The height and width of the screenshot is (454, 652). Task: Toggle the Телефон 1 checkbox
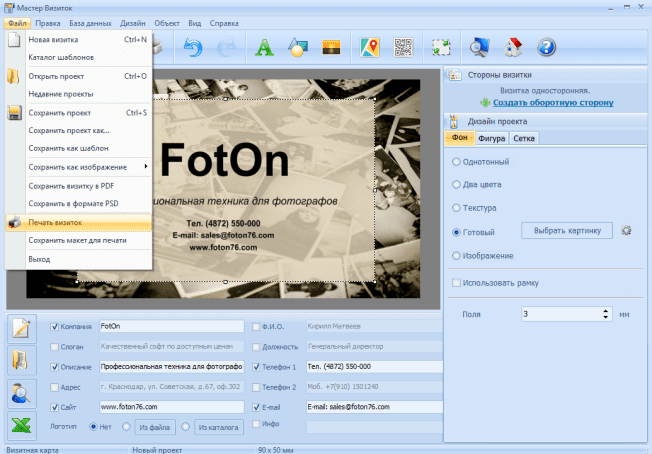256,367
